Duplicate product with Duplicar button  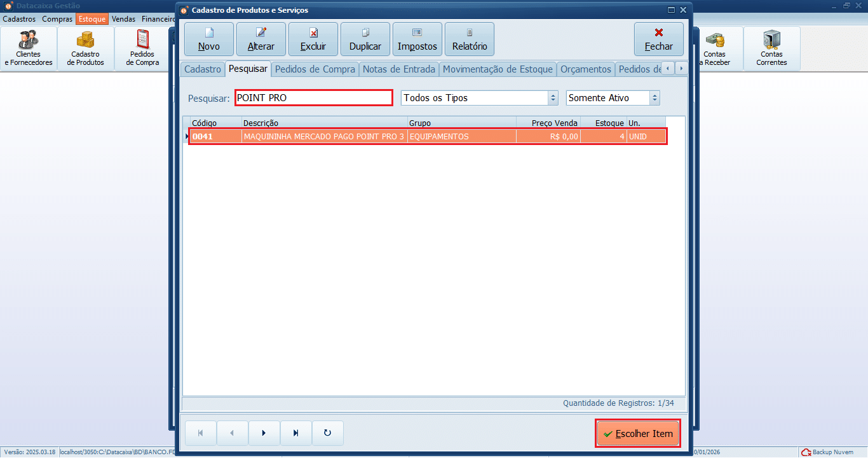tap(365, 39)
